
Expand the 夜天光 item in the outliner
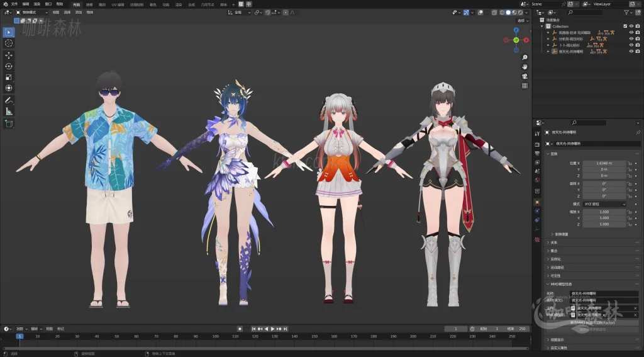point(548,52)
